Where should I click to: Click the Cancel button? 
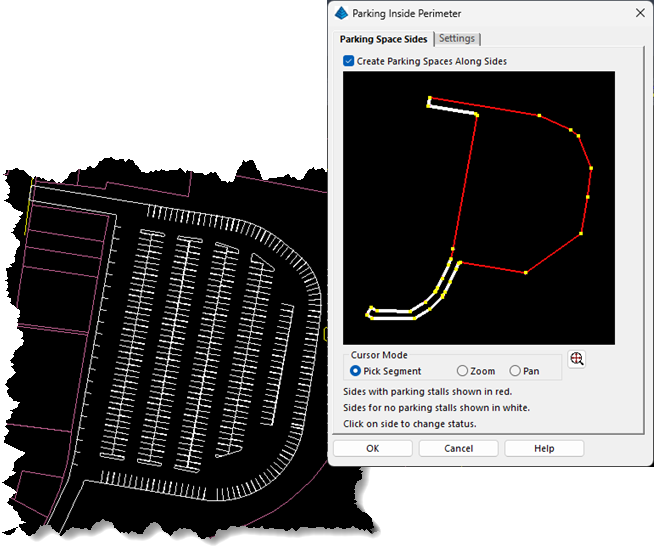pos(458,449)
